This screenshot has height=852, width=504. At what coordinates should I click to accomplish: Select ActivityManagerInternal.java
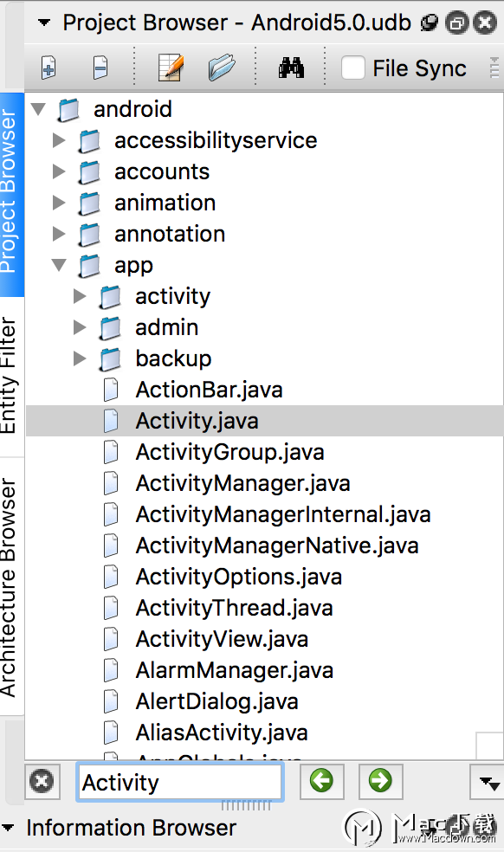[x=283, y=514]
